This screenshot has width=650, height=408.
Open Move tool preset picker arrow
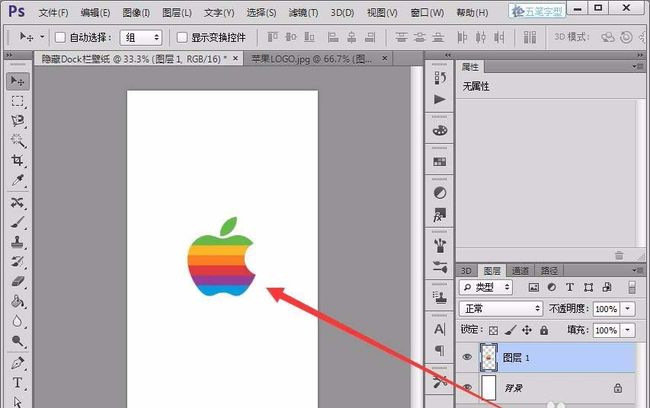[x=42, y=37]
